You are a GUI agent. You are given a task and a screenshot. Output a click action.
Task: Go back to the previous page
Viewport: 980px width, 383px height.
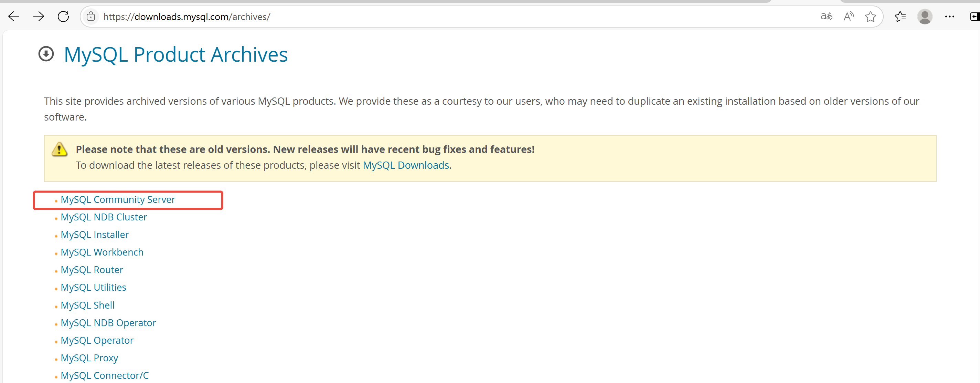tap(14, 17)
